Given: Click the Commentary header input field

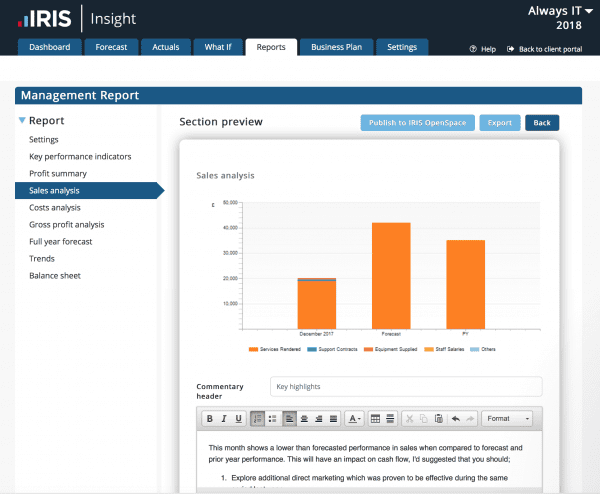Looking at the screenshot, I should click(405, 386).
